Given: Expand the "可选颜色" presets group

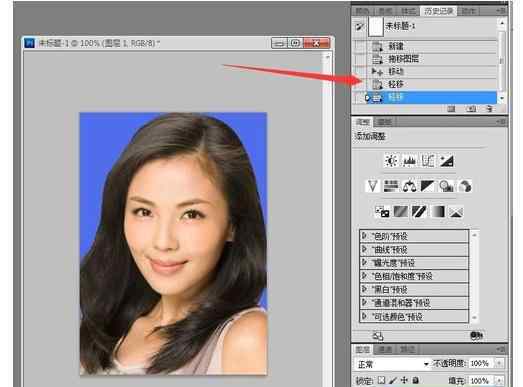Looking at the screenshot, I should 364,316.
